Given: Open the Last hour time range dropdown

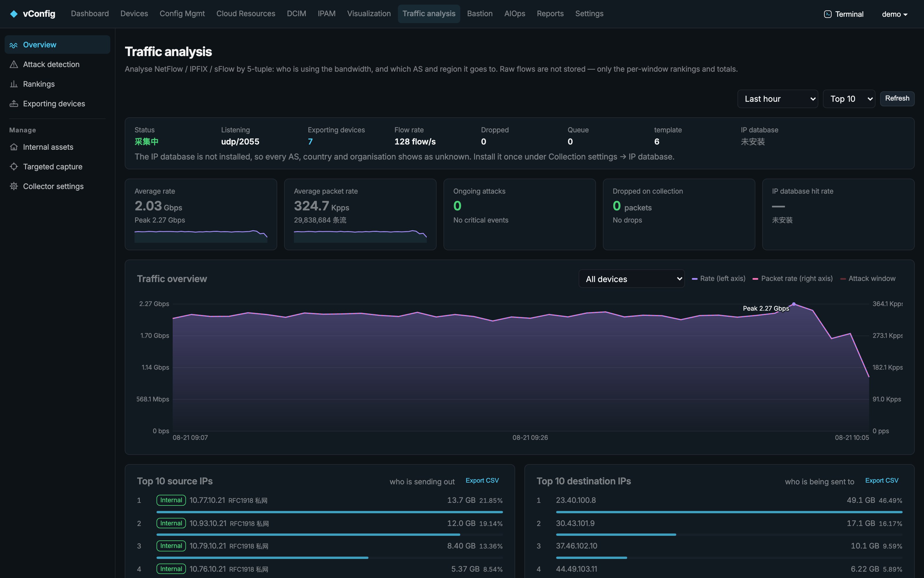Looking at the screenshot, I should pos(777,99).
